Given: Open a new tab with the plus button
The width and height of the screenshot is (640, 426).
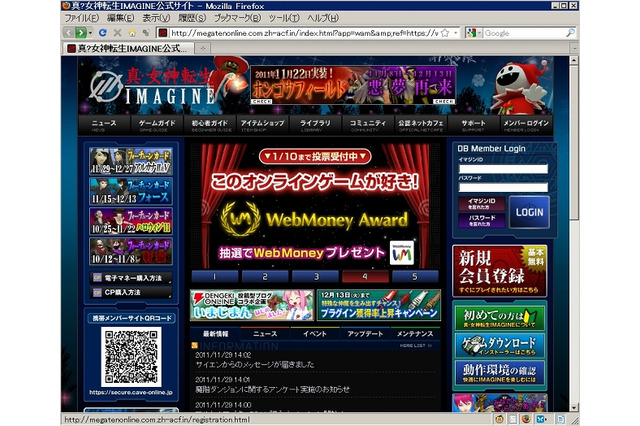Looking at the screenshot, I should [x=202, y=49].
